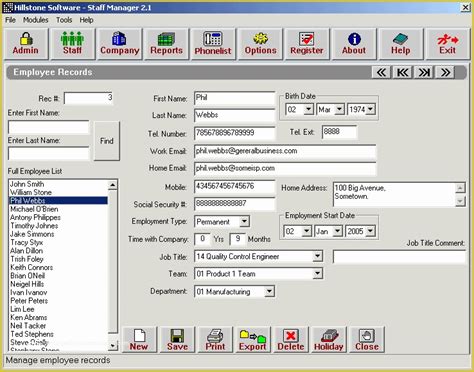Click the Tel. Ext field
Screen dimensions: 474x372
[x=339, y=132]
